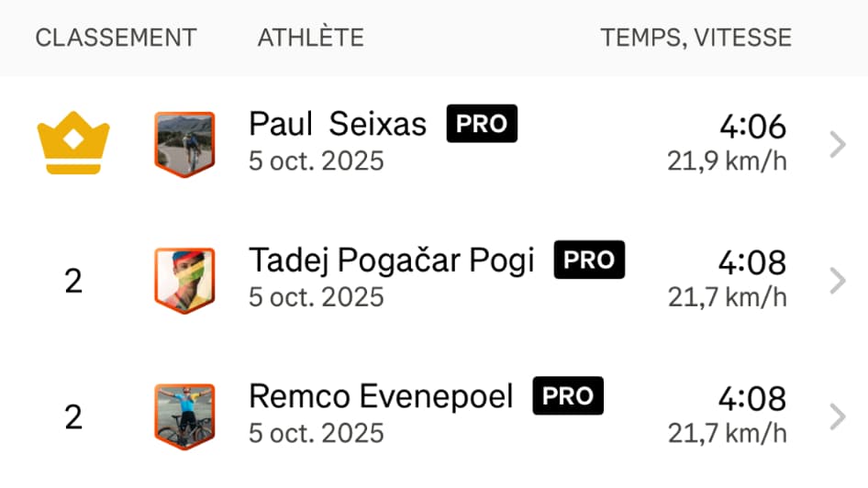Viewport: 868px width, 488px height.
Task: Select the Athlète column header
Action: point(310,38)
